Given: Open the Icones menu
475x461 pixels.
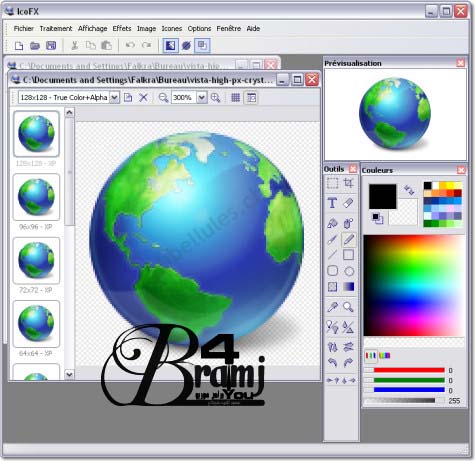Looking at the screenshot, I should tap(172, 29).
